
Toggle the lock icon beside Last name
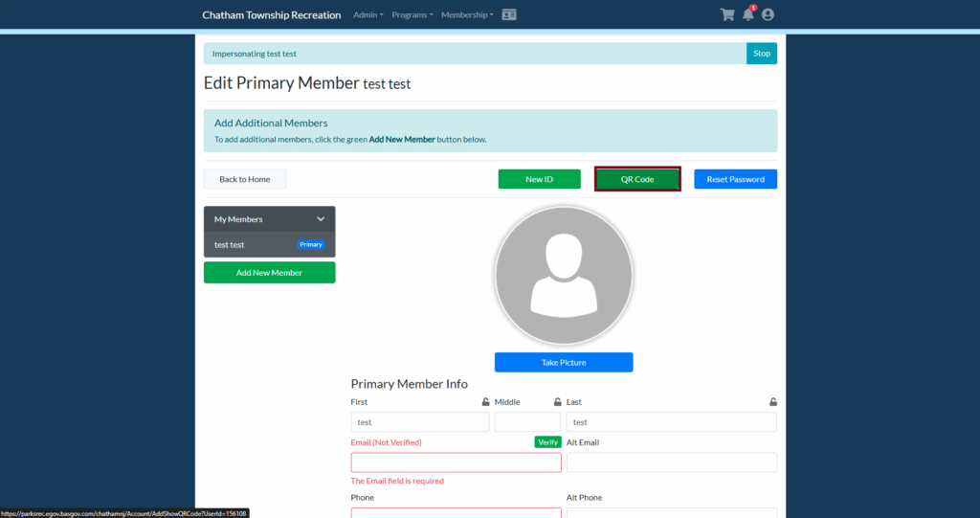point(772,402)
